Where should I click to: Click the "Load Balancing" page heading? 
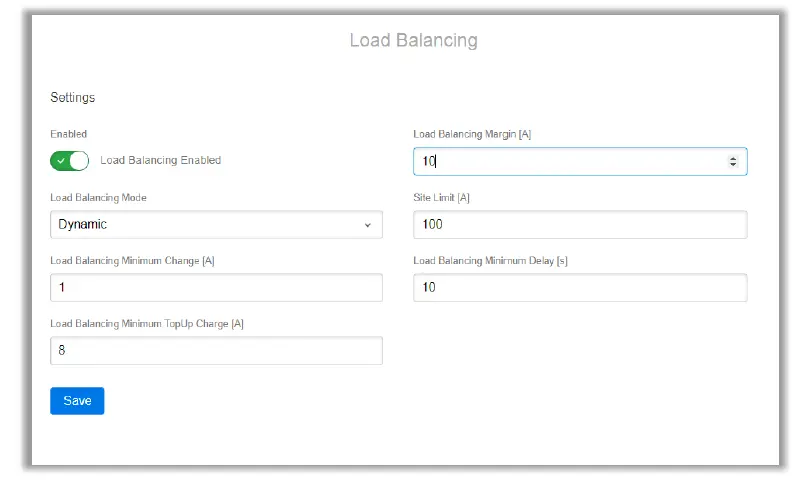413,41
